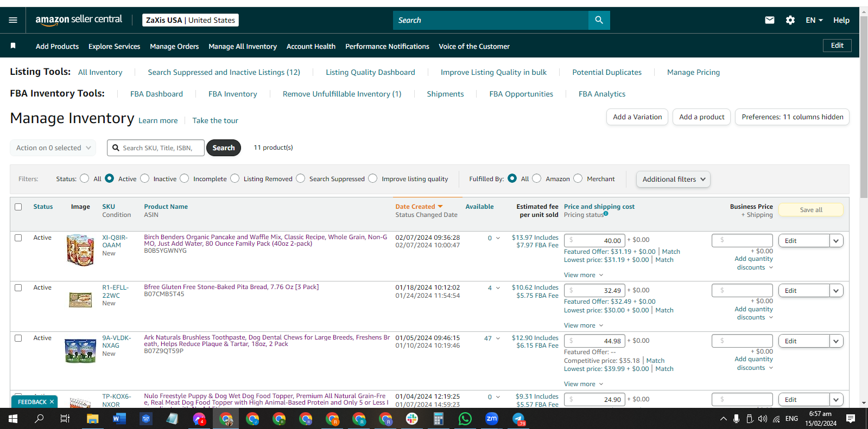Check the box for the Ark Naturals row

(18, 338)
